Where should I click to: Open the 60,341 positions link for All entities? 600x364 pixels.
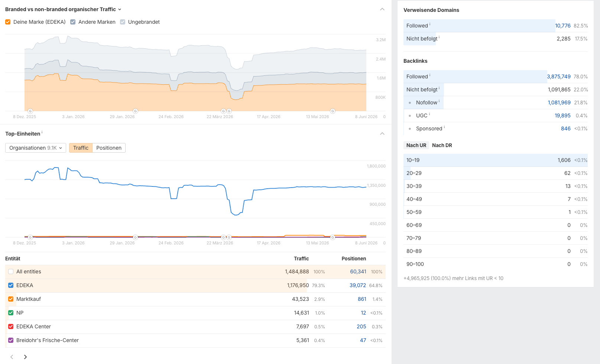358,272
